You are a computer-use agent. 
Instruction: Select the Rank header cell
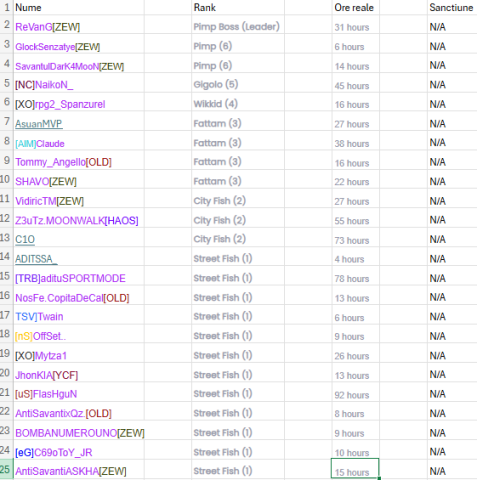point(238,7)
